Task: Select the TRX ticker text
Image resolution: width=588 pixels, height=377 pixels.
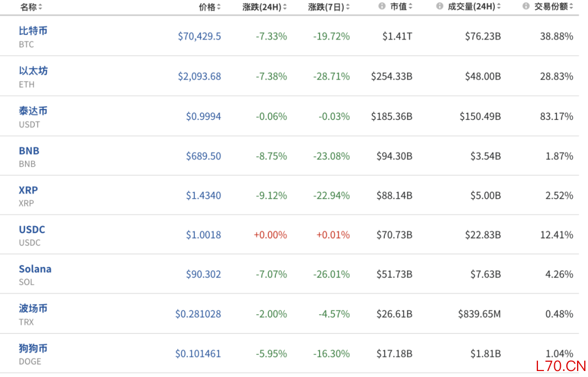Action: (x=26, y=322)
